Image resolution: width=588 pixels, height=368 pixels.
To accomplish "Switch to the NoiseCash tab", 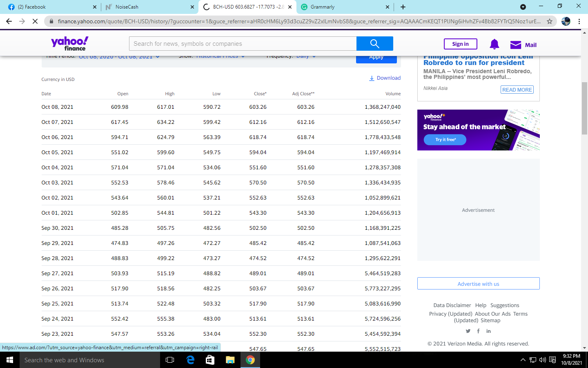I will click(149, 7).
